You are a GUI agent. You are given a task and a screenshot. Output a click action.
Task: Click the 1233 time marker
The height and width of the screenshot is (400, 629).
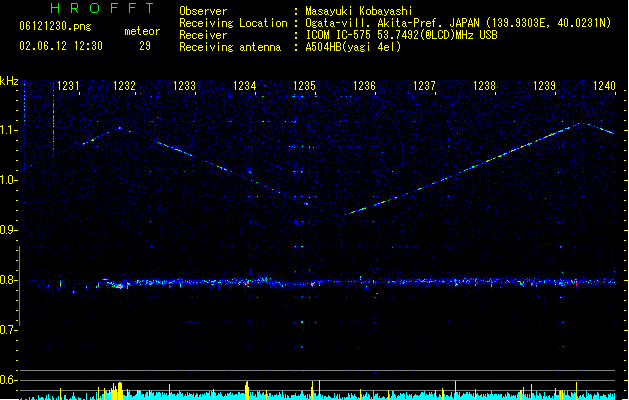point(184,86)
